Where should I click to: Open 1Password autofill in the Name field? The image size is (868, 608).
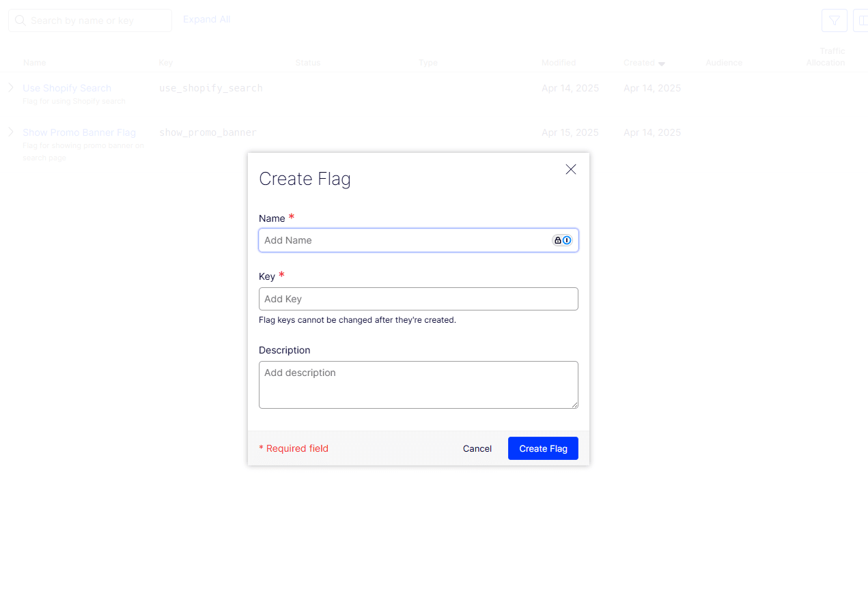point(567,240)
